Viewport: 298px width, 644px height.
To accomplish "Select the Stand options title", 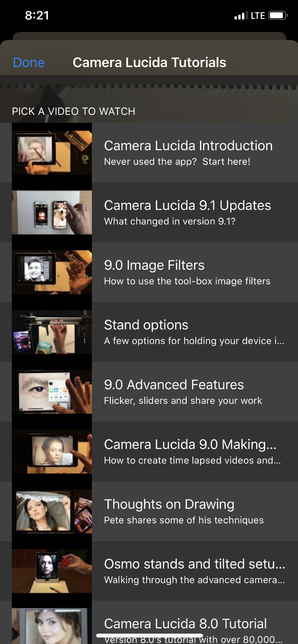I will point(146,325).
